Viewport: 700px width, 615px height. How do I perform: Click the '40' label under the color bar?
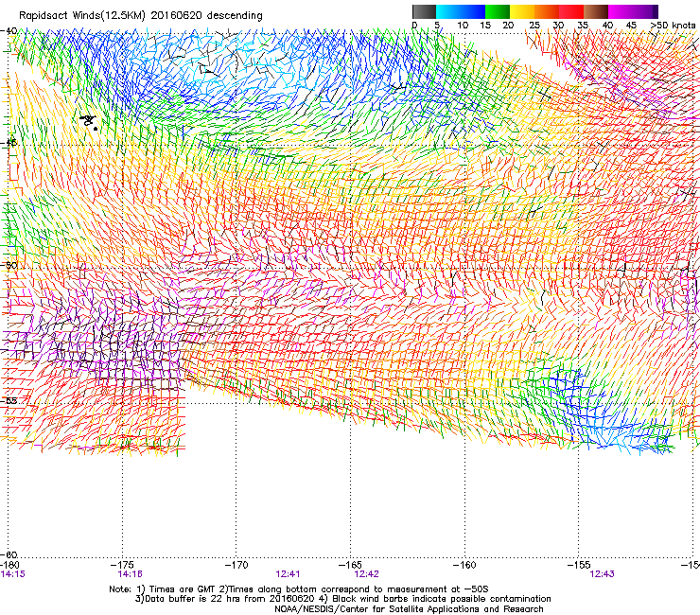607,26
